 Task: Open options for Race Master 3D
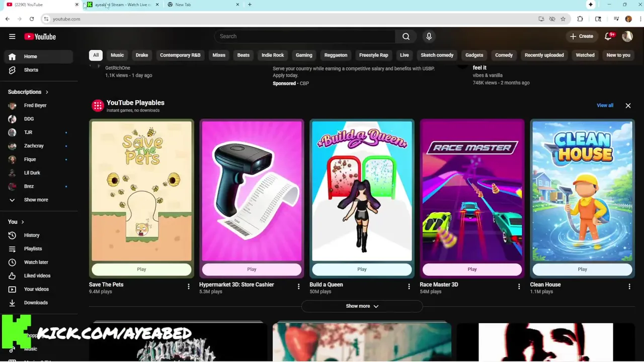tap(519, 287)
